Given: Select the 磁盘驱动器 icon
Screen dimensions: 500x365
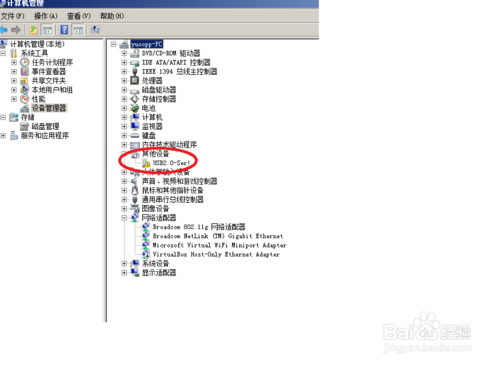Looking at the screenshot, I should [135, 90].
